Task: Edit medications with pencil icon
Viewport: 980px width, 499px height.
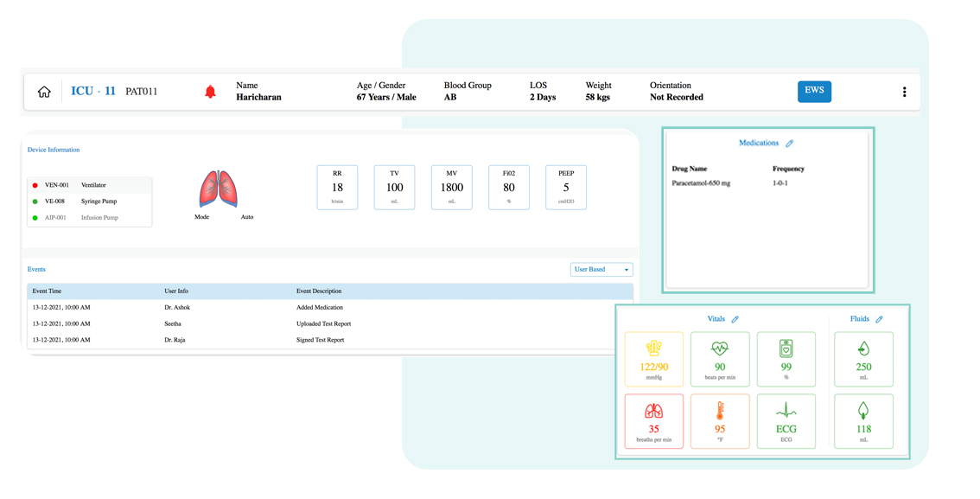Action: (x=789, y=144)
